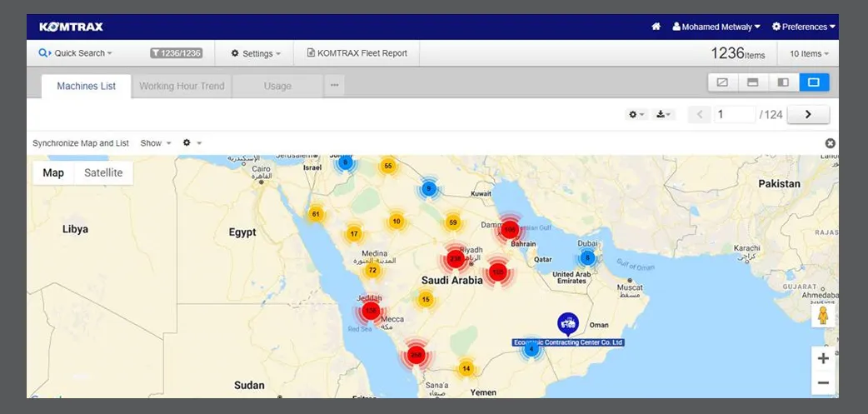Click the yellow cluster marker 55

[387, 166]
